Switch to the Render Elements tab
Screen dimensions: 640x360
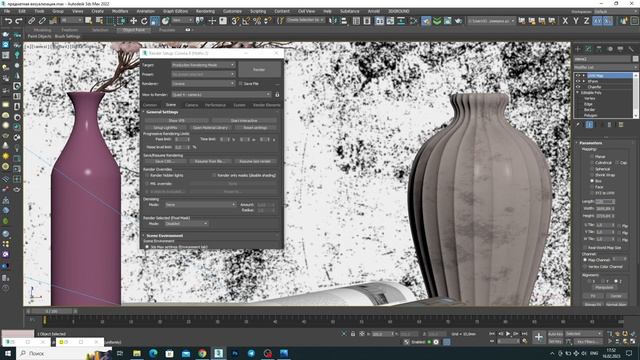(x=267, y=105)
